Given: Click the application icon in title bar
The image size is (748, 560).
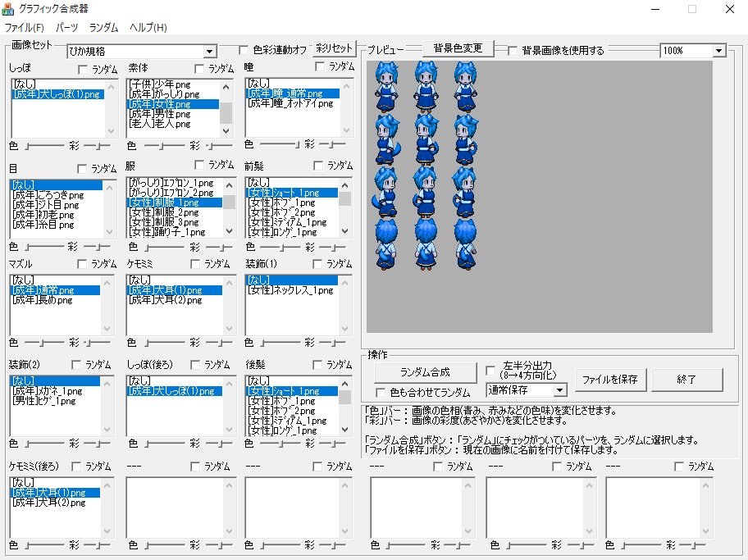Looking at the screenshot, I should click(x=8, y=8).
